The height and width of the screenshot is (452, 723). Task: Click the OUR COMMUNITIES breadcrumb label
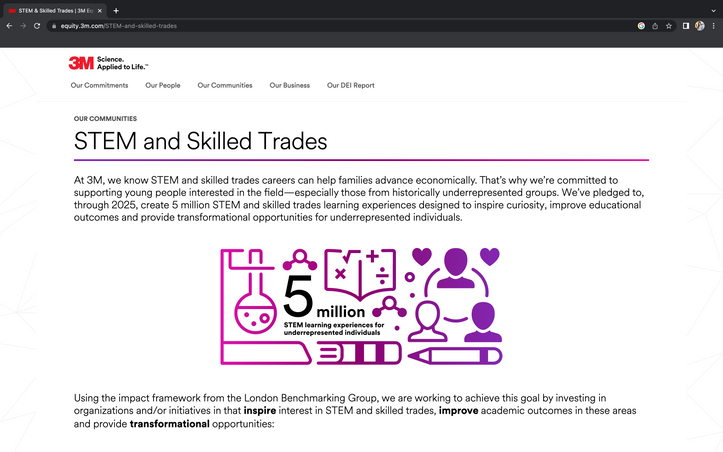pos(105,119)
